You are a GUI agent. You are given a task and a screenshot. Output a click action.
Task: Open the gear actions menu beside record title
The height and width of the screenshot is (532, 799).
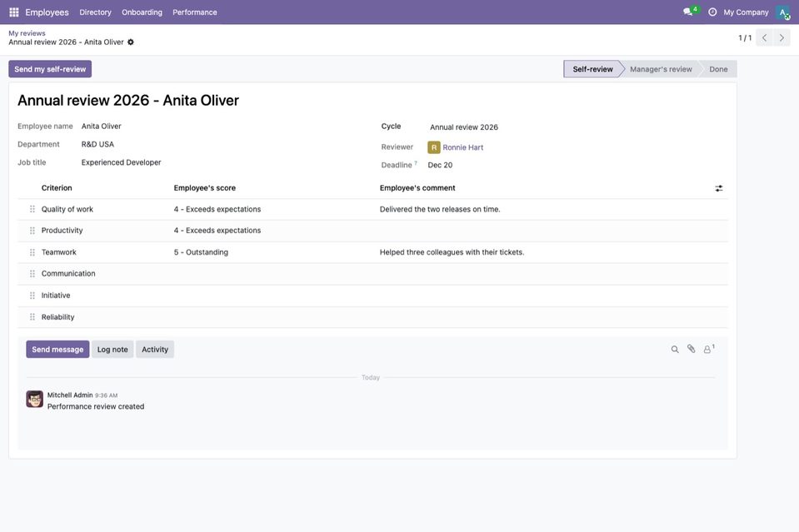pyautogui.click(x=131, y=42)
